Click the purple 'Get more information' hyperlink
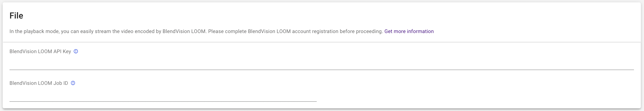This screenshot has width=644, height=111. 409,31
